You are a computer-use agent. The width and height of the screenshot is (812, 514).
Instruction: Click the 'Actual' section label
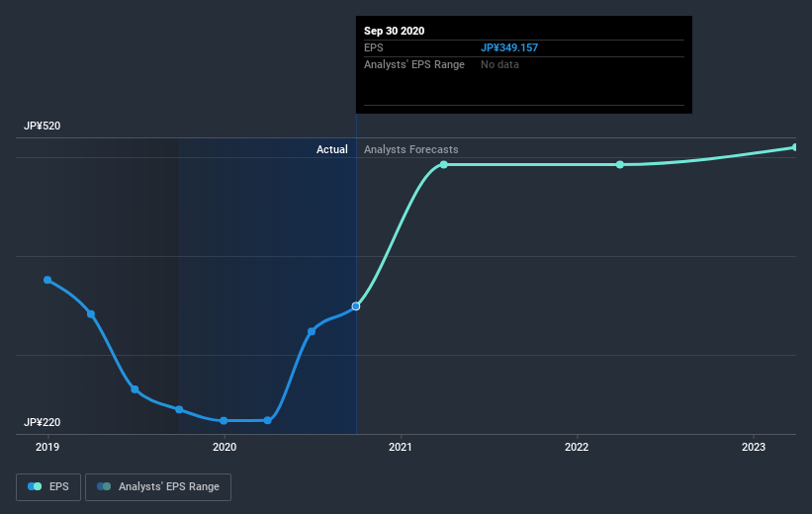[x=332, y=149]
